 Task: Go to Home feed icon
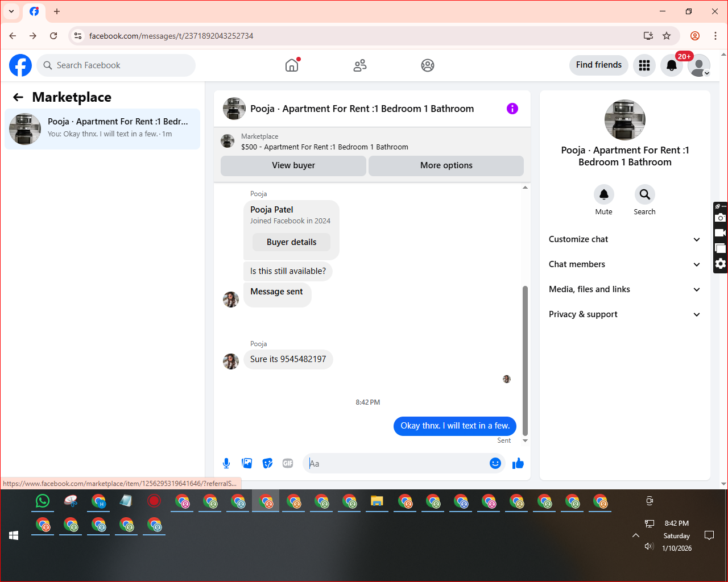click(292, 65)
